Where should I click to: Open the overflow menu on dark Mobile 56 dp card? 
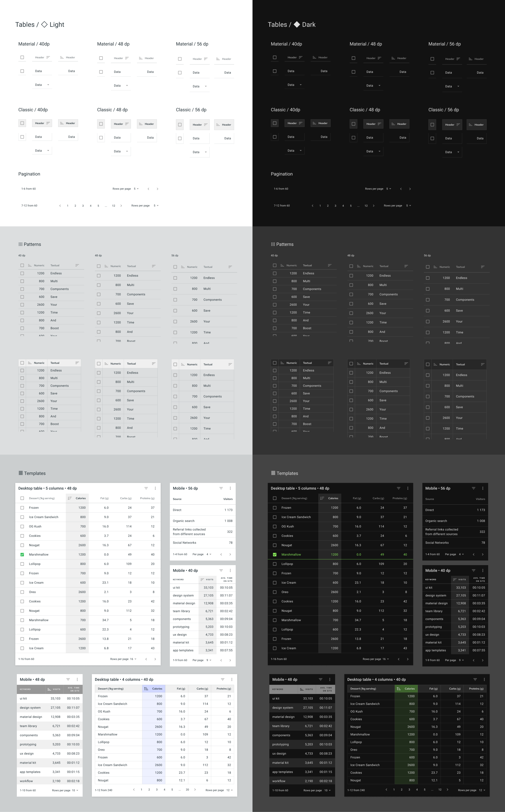tap(483, 488)
